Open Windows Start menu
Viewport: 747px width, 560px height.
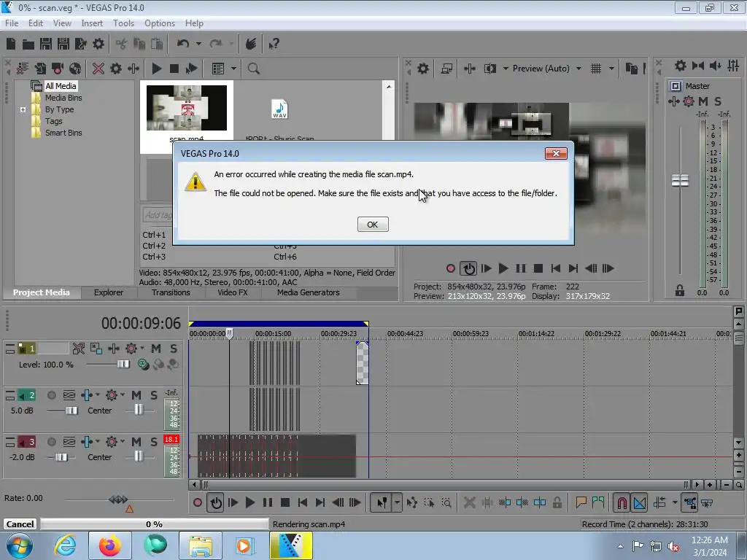click(20, 545)
